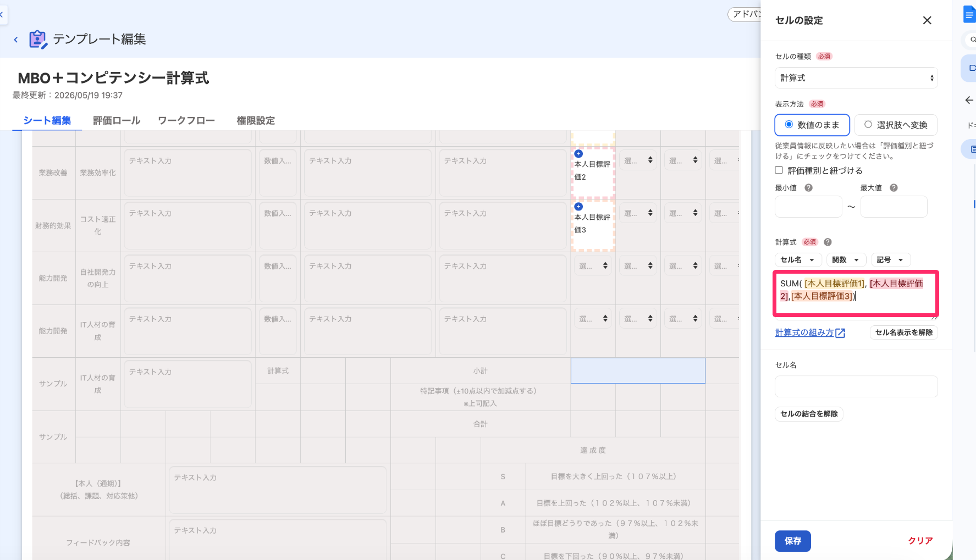The height and width of the screenshot is (560, 976).
Task: Click the 保存 button
Action: point(793,541)
